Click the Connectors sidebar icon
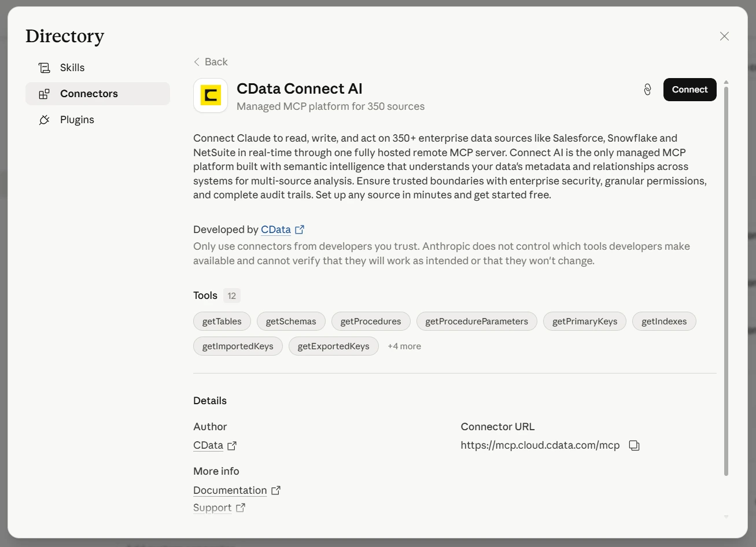Screen dimensions: 756x547 [44, 94]
